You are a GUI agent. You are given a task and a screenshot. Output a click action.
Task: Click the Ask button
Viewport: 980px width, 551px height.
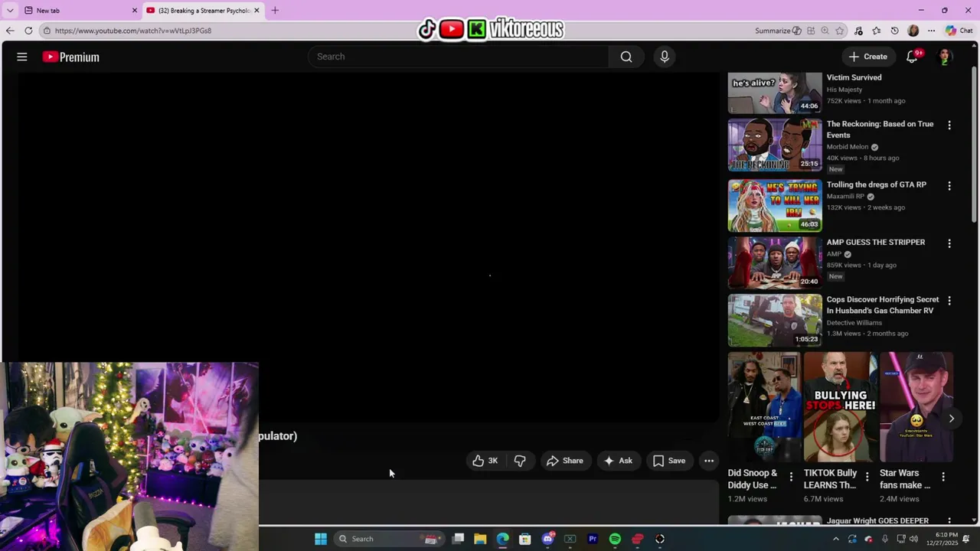618,461
